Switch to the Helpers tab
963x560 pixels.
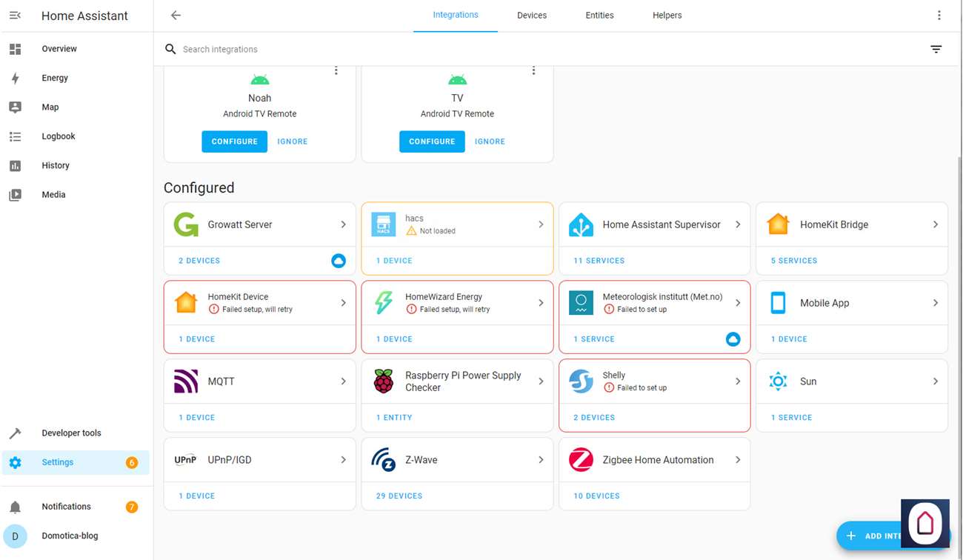pos(667,16)
